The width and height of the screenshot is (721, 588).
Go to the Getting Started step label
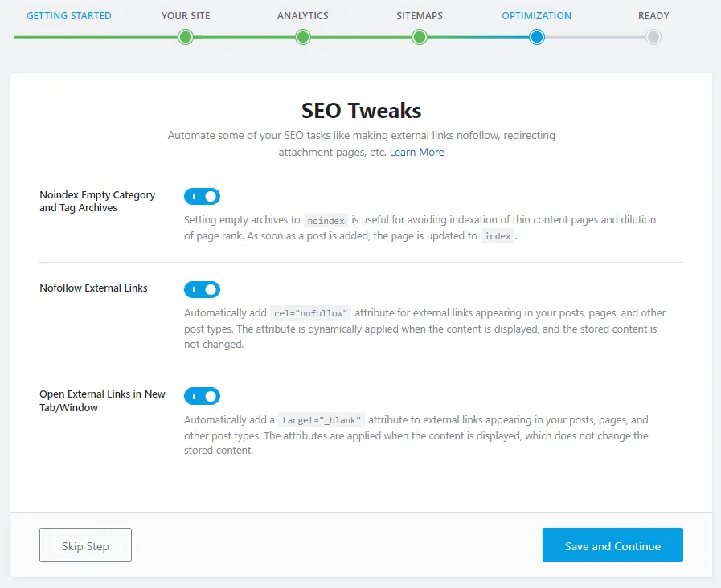(x=69, y=16)
